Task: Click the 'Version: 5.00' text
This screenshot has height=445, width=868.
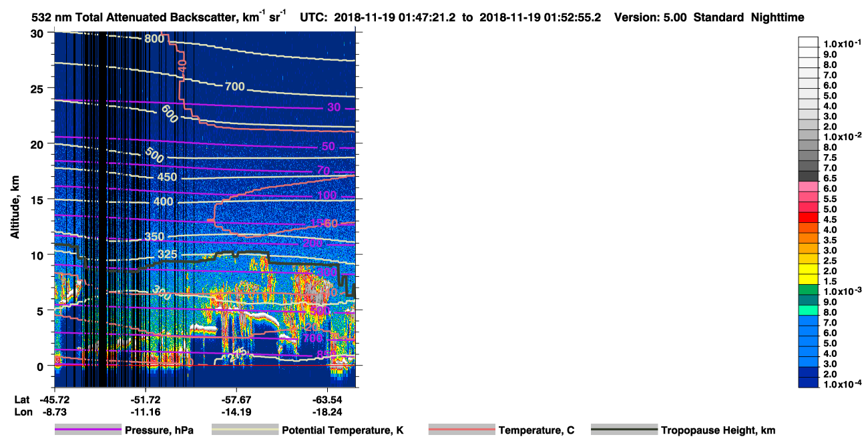Action: click(x=649, y=17)
